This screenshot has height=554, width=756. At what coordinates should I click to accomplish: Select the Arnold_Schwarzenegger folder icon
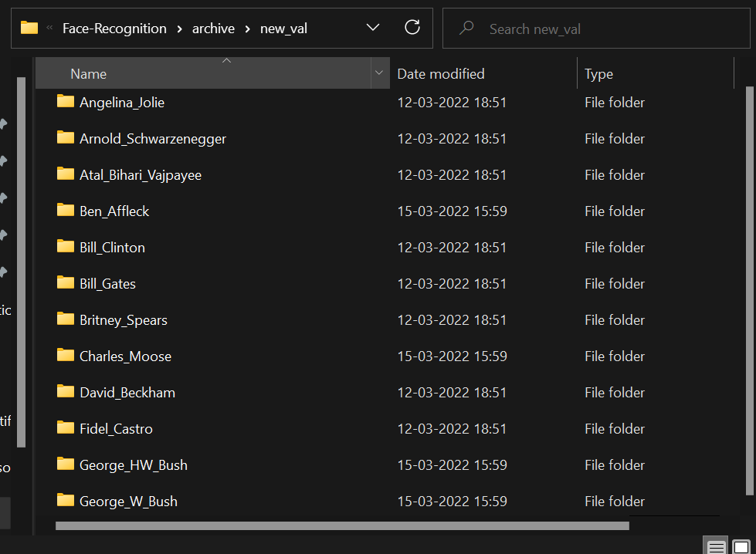point(66,138)
